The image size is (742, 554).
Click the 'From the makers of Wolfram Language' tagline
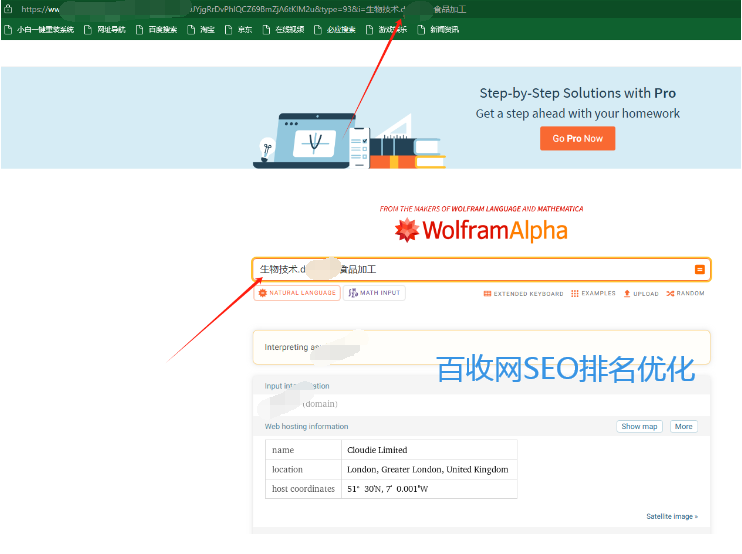(x=481, y=209)
